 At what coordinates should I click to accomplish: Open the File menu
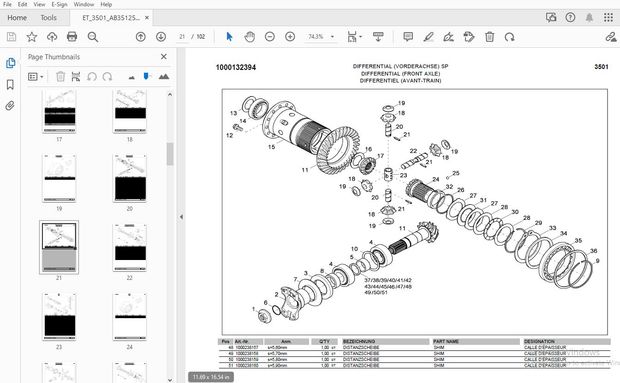pyautogui.click(x=7, y=4)
